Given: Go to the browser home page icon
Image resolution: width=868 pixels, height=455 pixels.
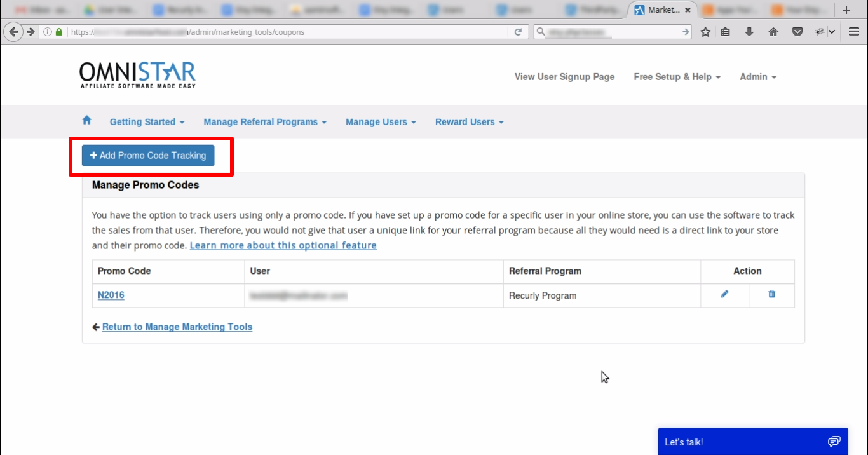Looking at the screenshot, I should point(773,32).
